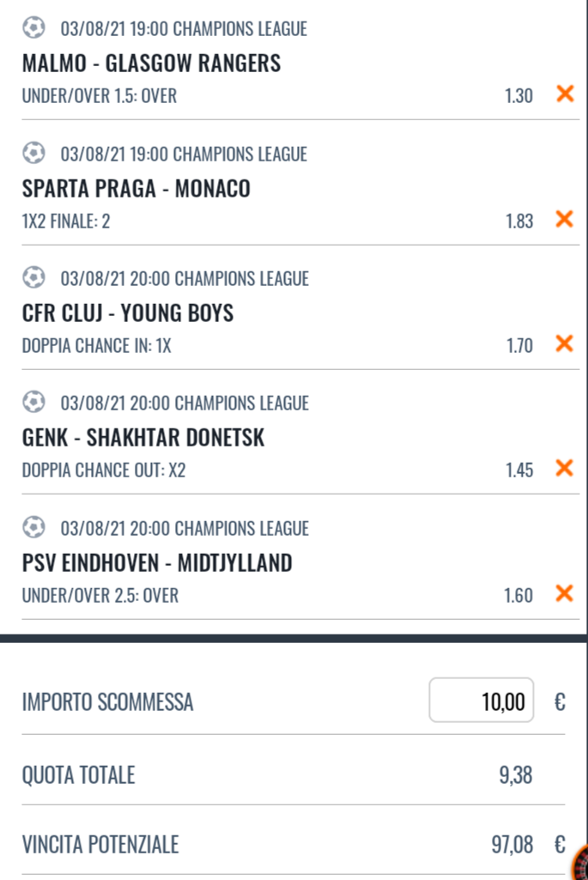The height and width of the screenshot is (880, 588).
Task: Click the roulette icon in bottom corner
Action: pos(580,862)
